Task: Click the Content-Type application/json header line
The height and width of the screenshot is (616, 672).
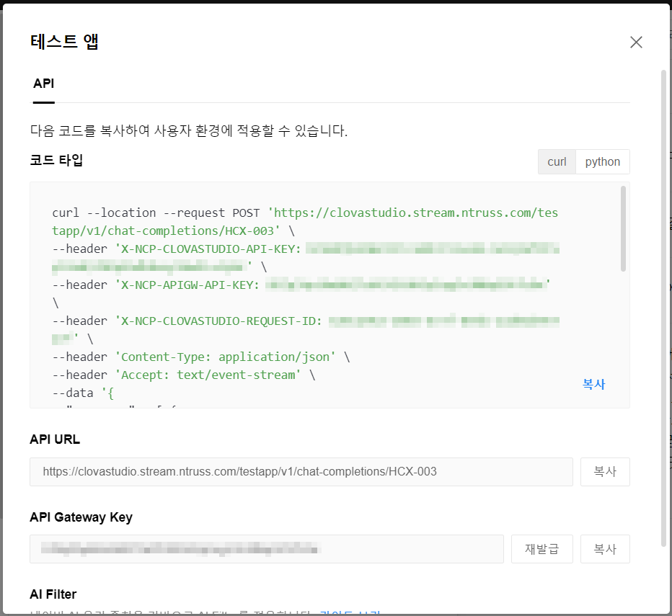Action: point(201,357)
